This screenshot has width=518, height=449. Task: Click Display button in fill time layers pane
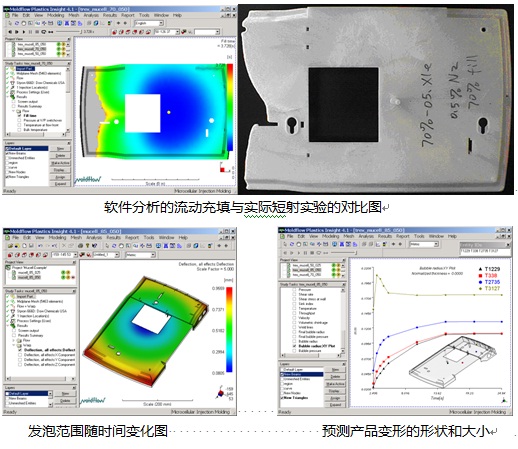click(x=60, y=170)
